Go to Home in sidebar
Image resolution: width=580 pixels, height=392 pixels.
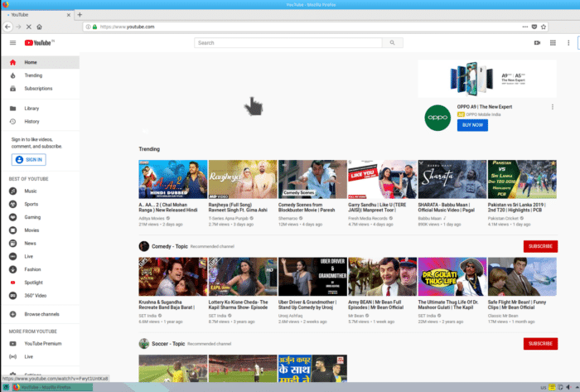pyautogui.click(x=40, y=62)
